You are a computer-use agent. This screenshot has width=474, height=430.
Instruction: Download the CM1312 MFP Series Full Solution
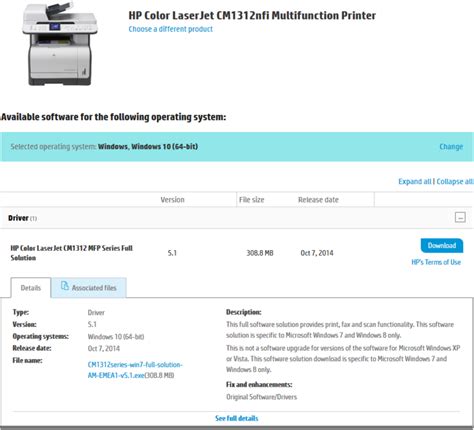(442, 246)
